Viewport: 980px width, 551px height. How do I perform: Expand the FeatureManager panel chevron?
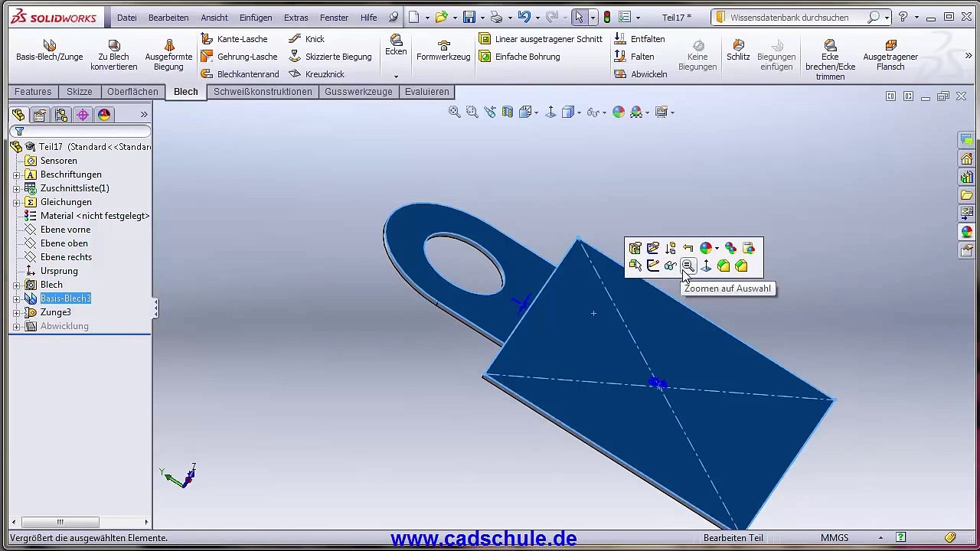click(x=144, y=115)
